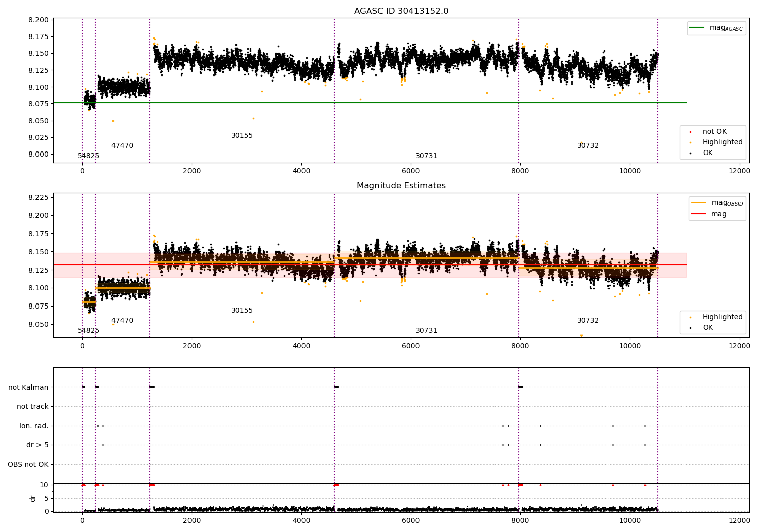Click the 'dr' axis label in bottom plot
The height and width of the screenshot is (532, 760).
pyautogui.click(x=33, y=498)
